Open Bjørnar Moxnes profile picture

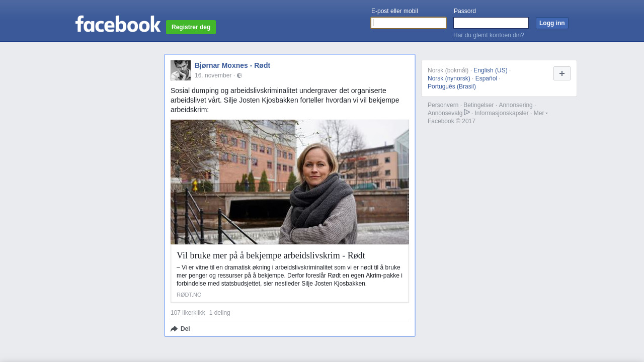tap(181, 70)
